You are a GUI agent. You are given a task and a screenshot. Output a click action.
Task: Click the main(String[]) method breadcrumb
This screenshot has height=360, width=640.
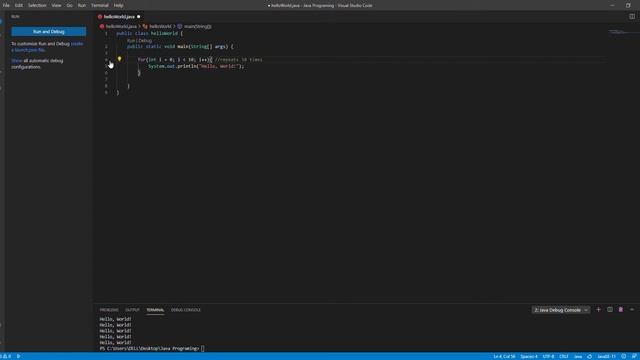click(x=197, y=26)
